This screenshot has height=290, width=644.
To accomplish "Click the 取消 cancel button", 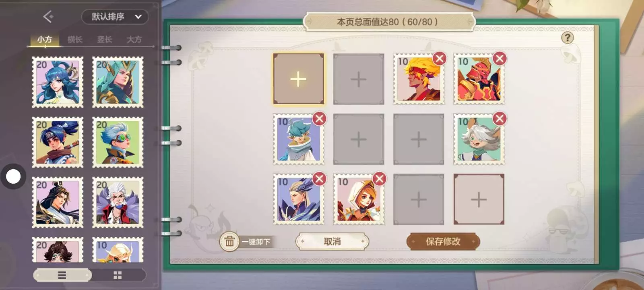I will pyautogui.click(x=332, y=241).
